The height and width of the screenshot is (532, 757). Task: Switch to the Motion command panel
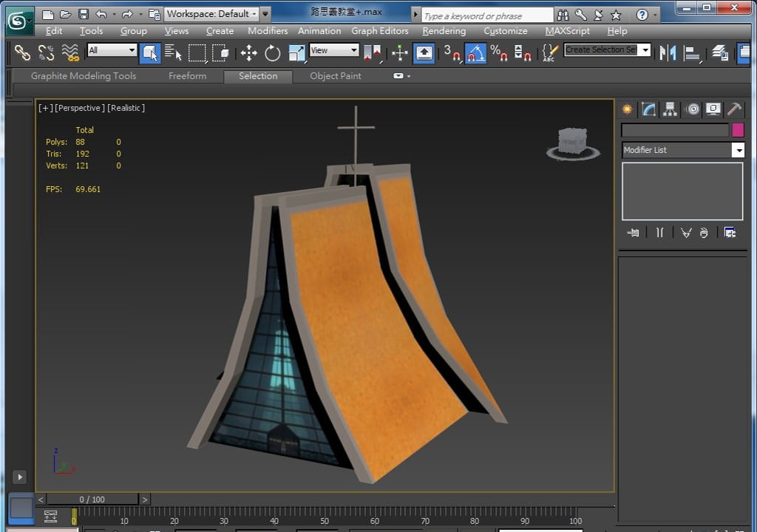693,109
